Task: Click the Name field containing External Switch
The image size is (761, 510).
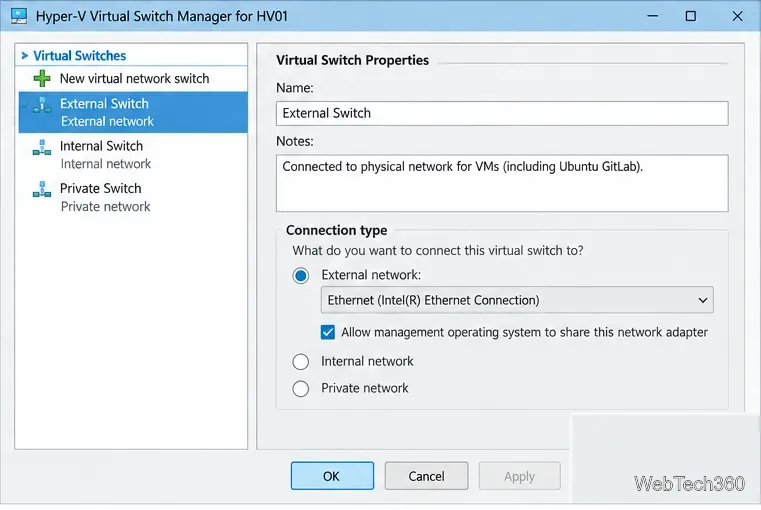Action: [502, 114]
